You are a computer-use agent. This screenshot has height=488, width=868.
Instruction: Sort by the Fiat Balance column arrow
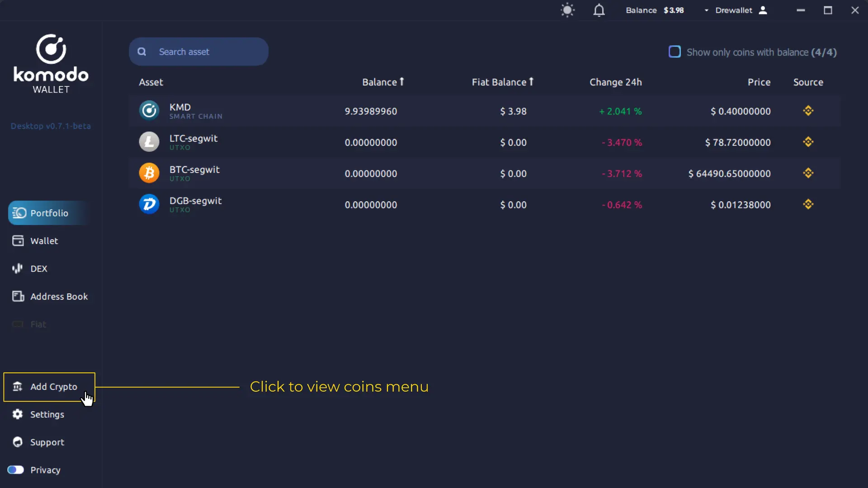(x=531, y=81)
